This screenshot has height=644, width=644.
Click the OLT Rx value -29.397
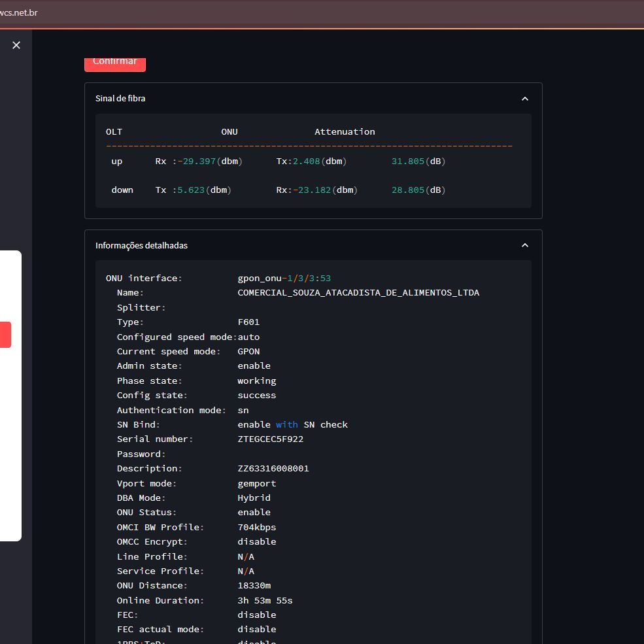tap(197, 161)
